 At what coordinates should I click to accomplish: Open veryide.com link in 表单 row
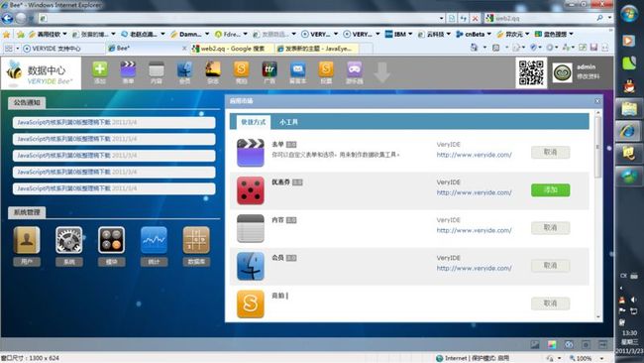pyautogui.click(x=474, y=155)
